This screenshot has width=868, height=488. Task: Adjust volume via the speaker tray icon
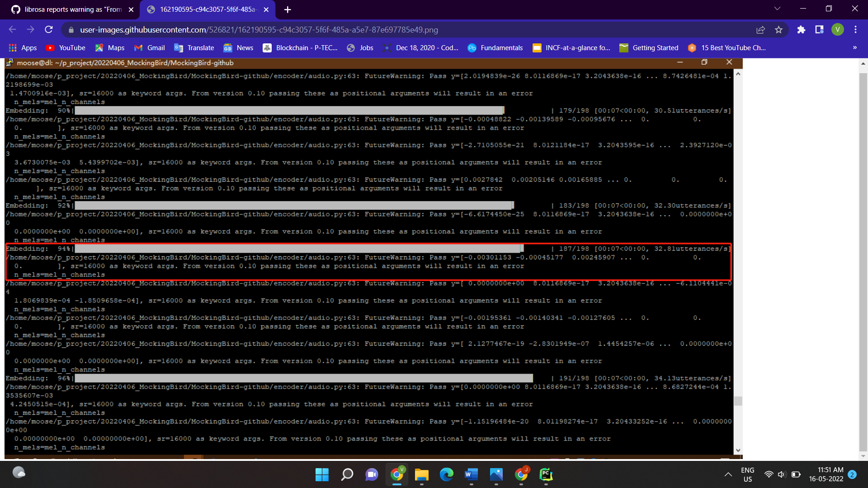tap(782, 474)
